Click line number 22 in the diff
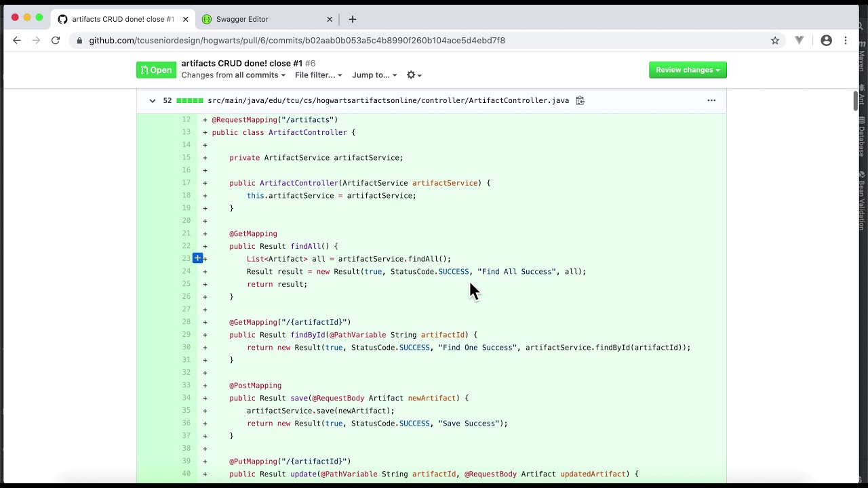Image resolution: width=868 pixels, height=488 pixels. (x=186, y=246)
